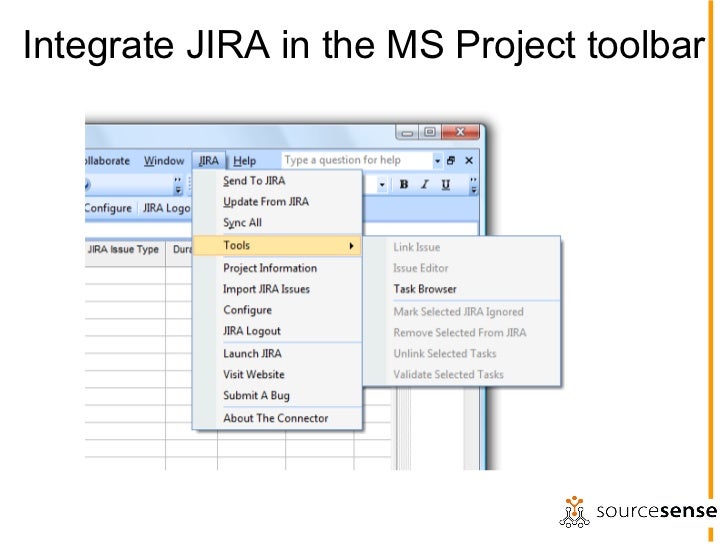Open About The Connector
Image resolution: width=728 pixels, height=546 pixels.
click(x=277, y=418)
